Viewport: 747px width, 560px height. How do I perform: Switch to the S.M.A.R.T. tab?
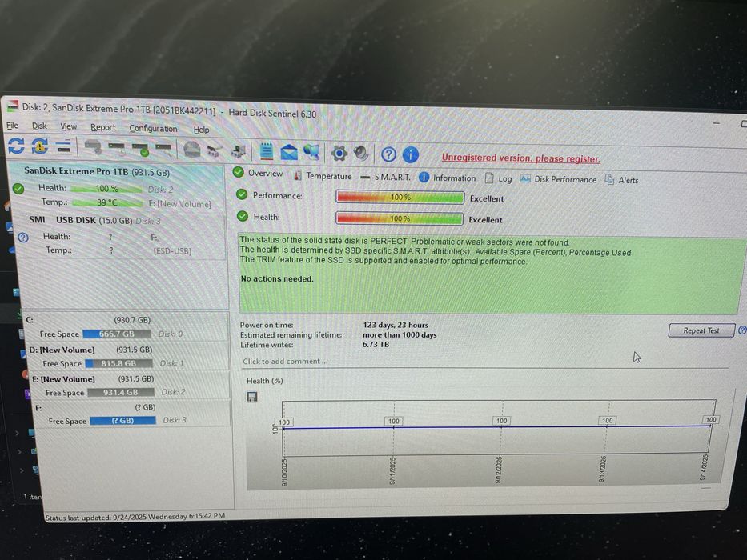(385, 177)
